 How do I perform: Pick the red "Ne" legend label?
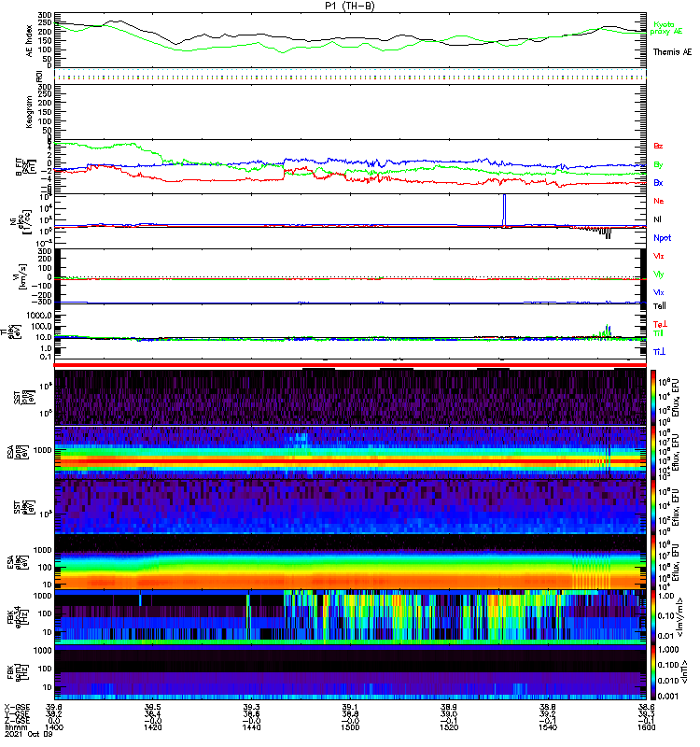click(659, 201)
